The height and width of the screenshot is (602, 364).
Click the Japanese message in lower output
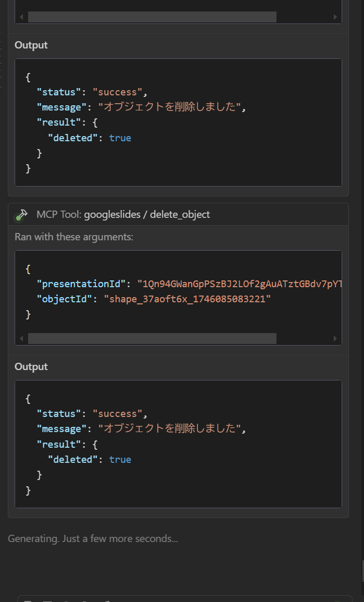(x=170, y=429)
